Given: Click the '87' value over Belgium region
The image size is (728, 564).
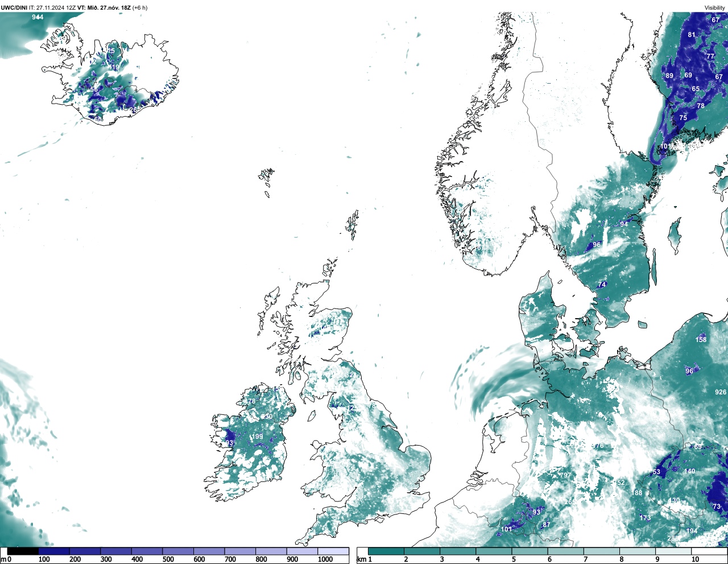Looking at the screenshot, I should coord(547,525).
